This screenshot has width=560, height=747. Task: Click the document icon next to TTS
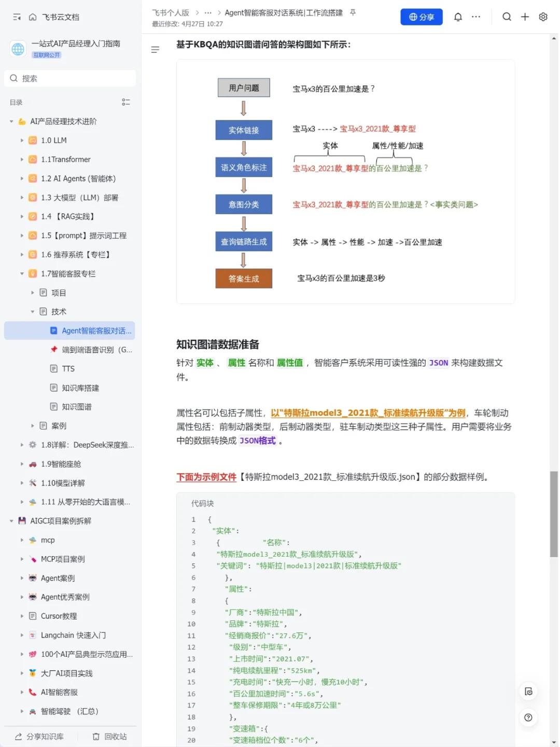(x=53, y=369)
